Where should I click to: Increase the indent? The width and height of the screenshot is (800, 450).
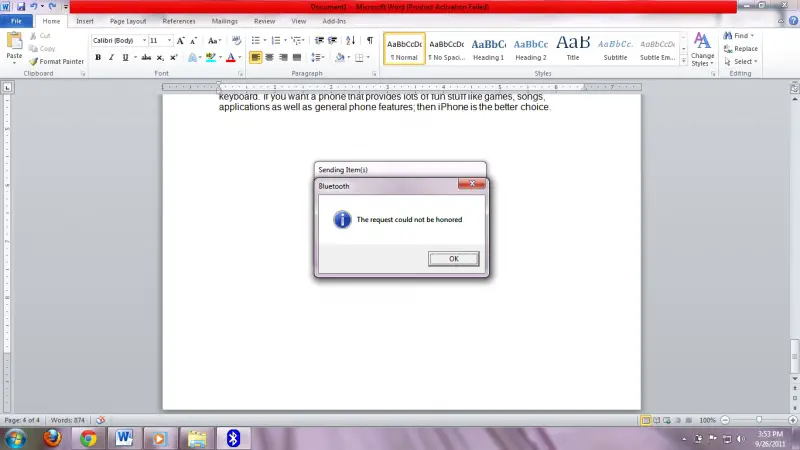click(x=333, y=40)
